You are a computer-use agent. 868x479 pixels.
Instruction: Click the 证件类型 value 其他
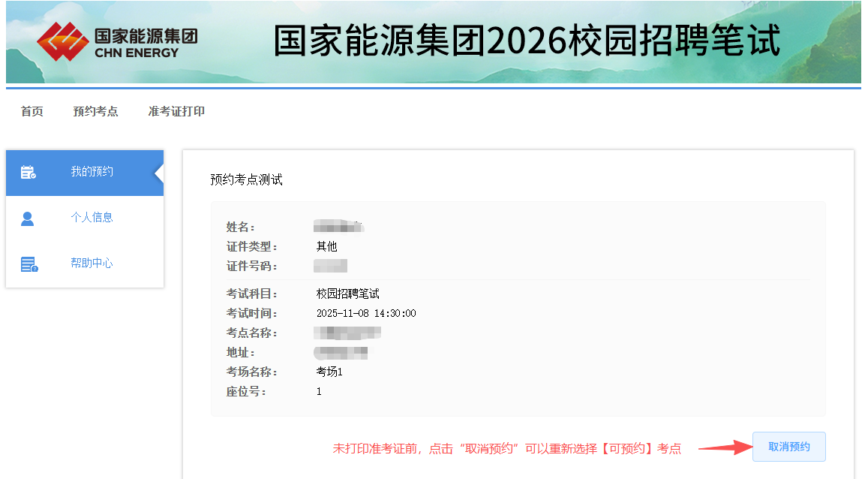pyautogui.click(x=326, y=246)
